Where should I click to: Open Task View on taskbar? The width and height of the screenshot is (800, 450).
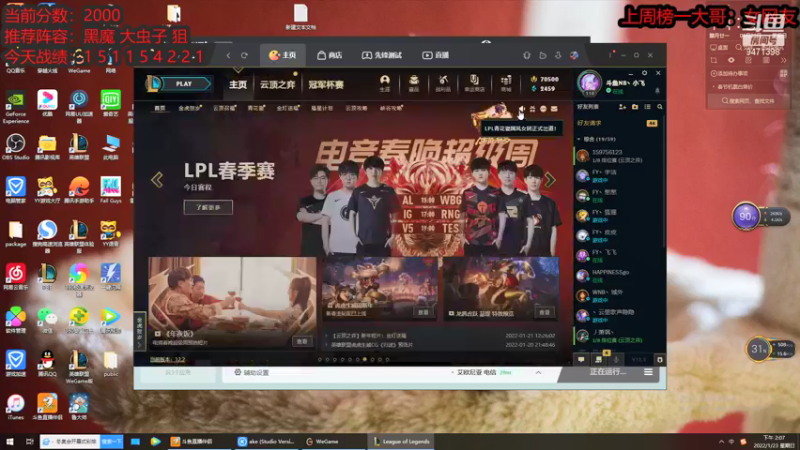[x=30, y=441]
